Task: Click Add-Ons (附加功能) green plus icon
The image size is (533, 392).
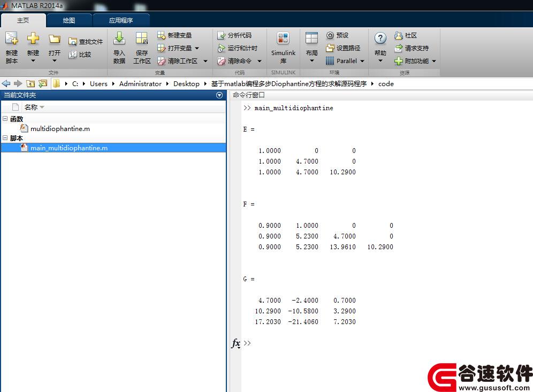Action: coord(398,61)
